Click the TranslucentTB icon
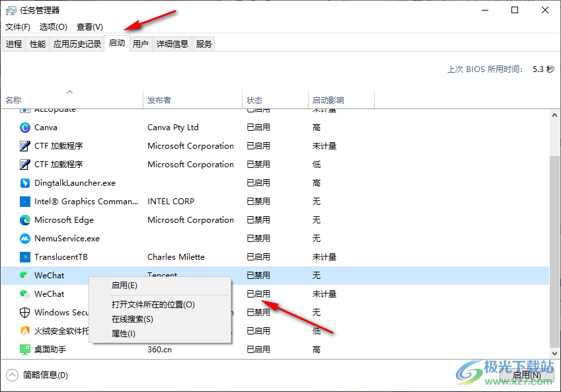Screen dimensions: 561x392 (24, 257)
